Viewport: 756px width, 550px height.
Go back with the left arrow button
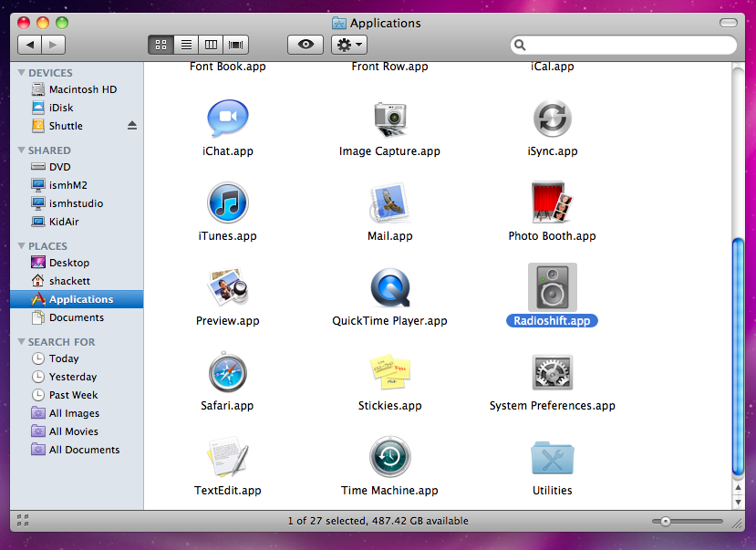coord(29,45)
